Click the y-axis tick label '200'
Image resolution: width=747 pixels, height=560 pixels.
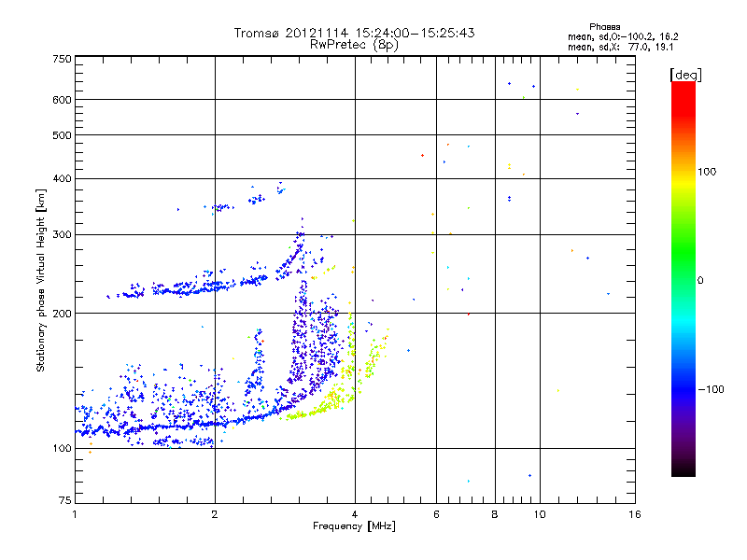click(x=62, y=314)
